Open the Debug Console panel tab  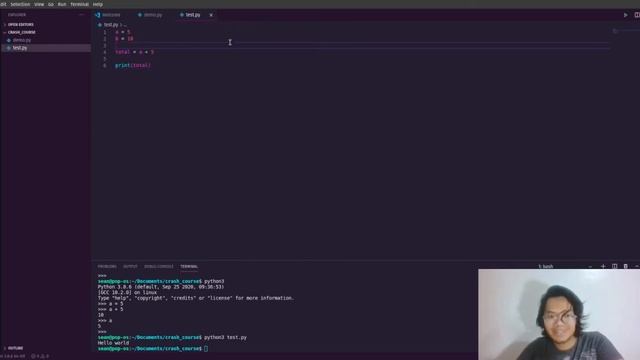[159, 267]
